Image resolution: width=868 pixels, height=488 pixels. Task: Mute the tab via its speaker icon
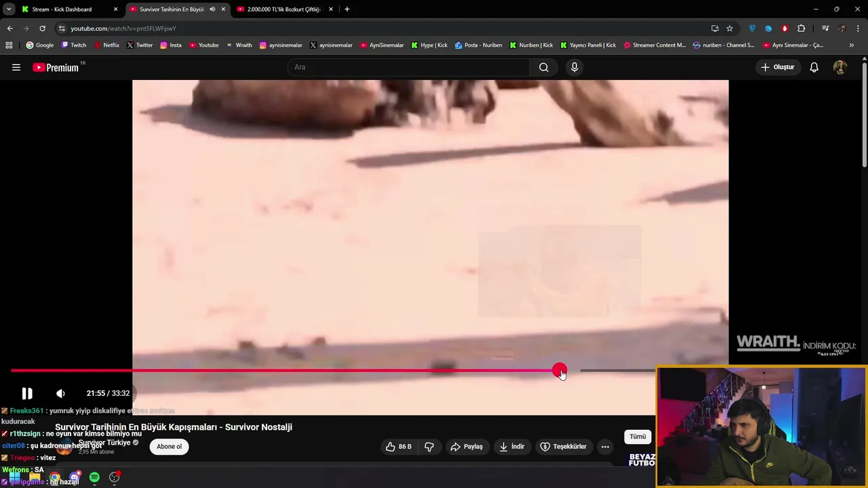(x=212, y=9)
